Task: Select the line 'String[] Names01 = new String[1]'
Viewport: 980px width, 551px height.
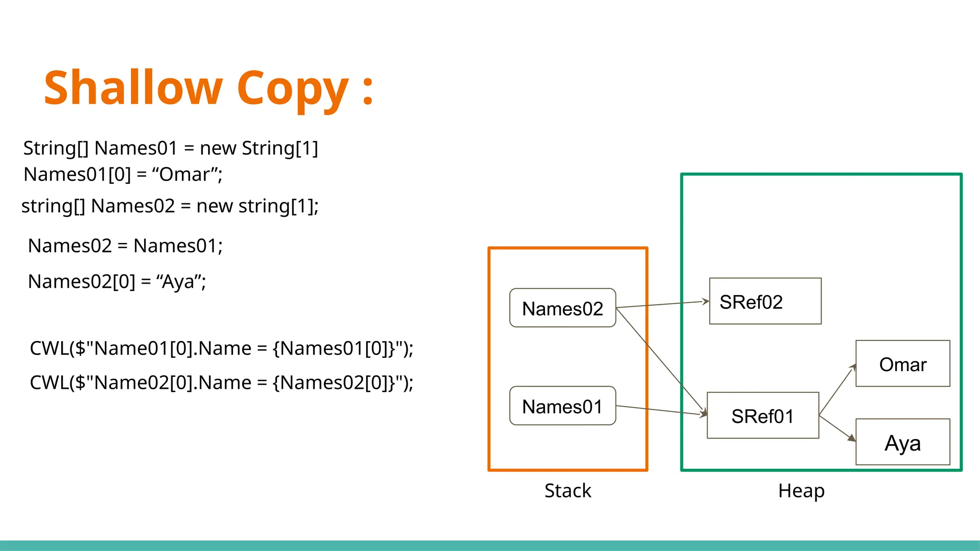Action: point(171,148)
